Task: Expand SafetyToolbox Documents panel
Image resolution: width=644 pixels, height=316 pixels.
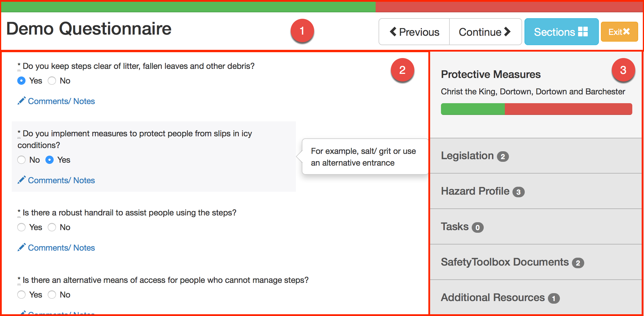Action: point(505,262)
